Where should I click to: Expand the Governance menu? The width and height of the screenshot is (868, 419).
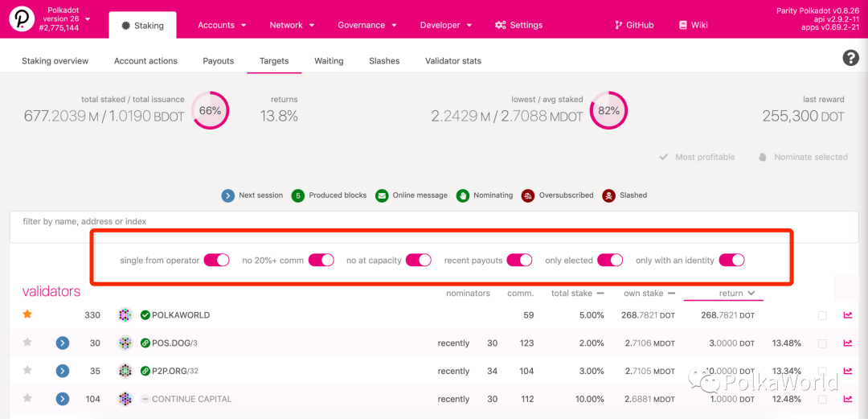(367, 25)
